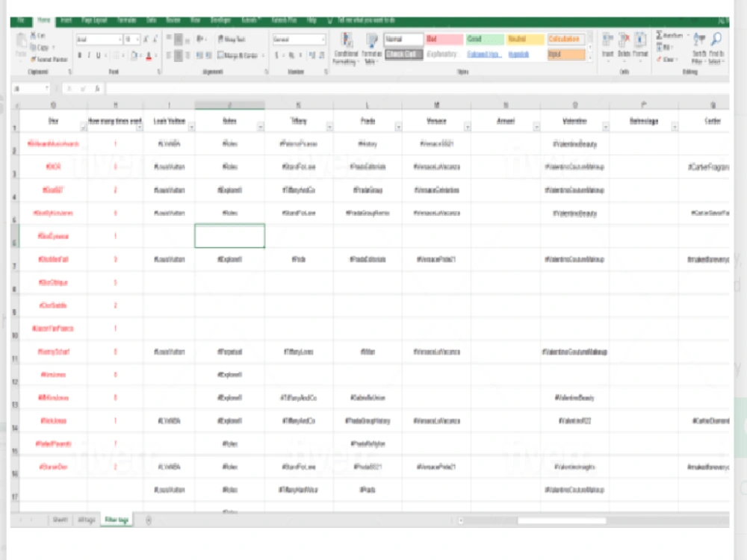Apply the Followed Hyperlink cell style
Viewport: 747px width, 560px height.
coord(484,55)
